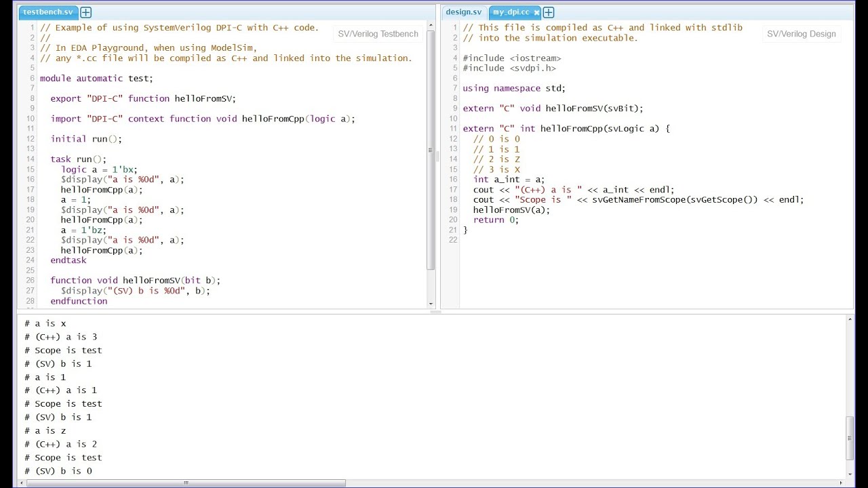The height and width of the screenshot is (488, 868).
Task: Click the 'helloFromSV(a);' call in my_dpi.cc
Action: (x=511, y=210)
